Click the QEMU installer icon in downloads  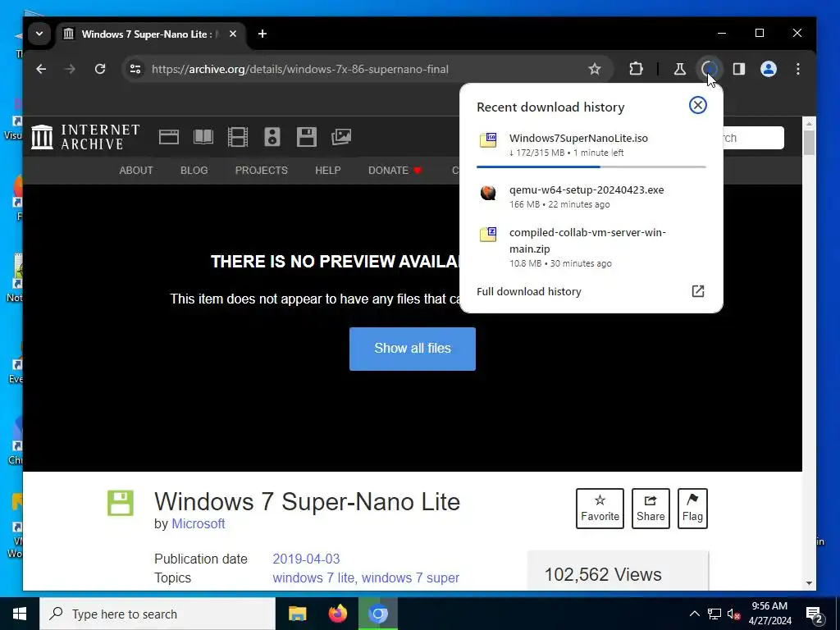(487, 192)
